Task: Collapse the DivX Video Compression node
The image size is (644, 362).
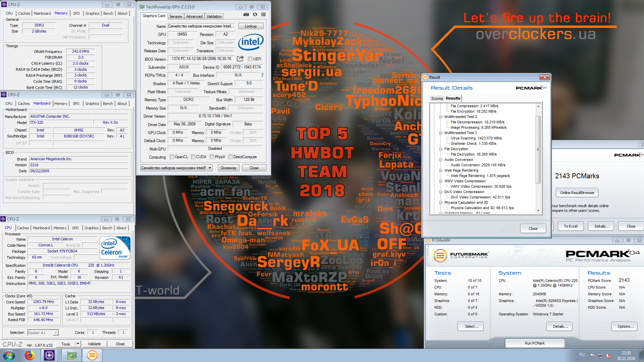Action: pyautogui.click(x=440, y=192)
